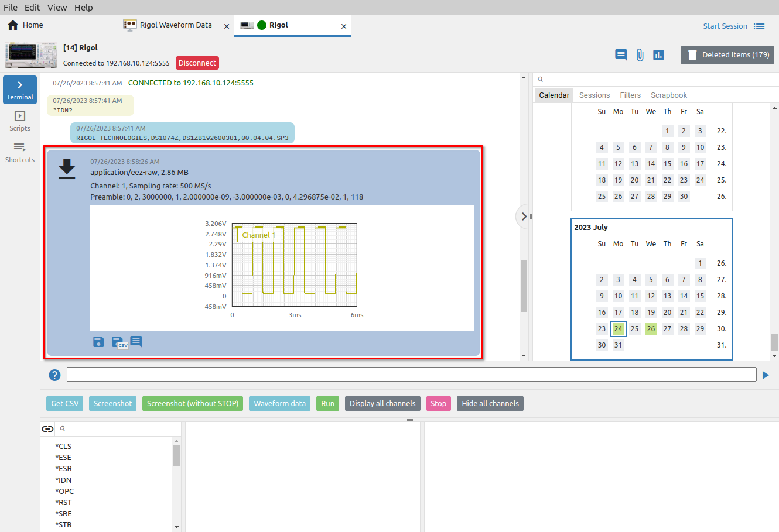779x532 pixels.
Task: Click the attach file paperclip icon
Action: point(640,54)
